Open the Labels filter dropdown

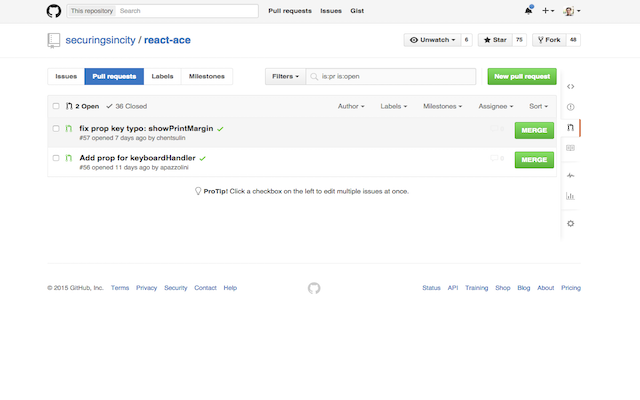click(x=394, y=106)
